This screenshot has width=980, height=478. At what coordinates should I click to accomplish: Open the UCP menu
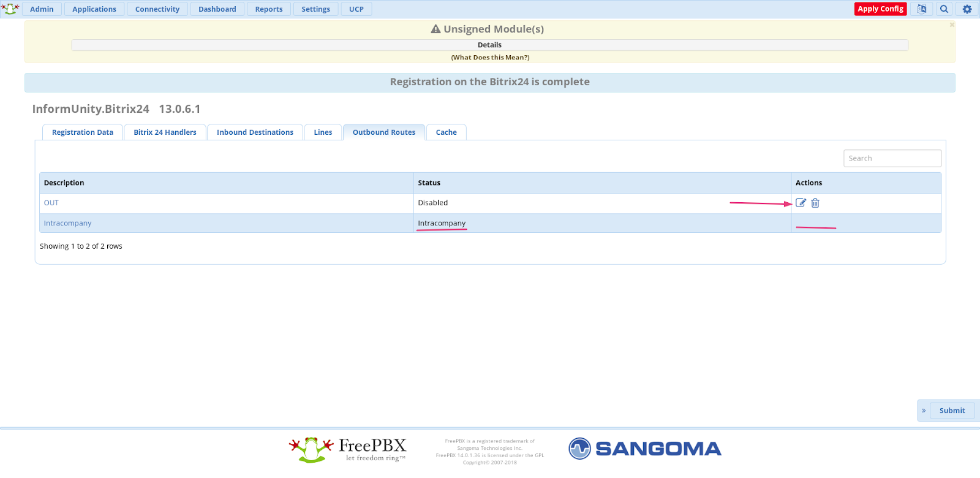(x=356, y=9)
